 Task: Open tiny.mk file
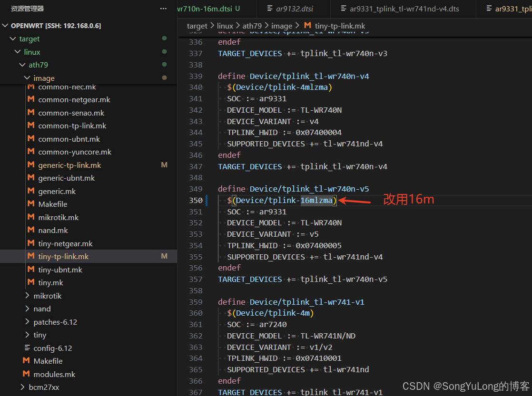(50, 282)
